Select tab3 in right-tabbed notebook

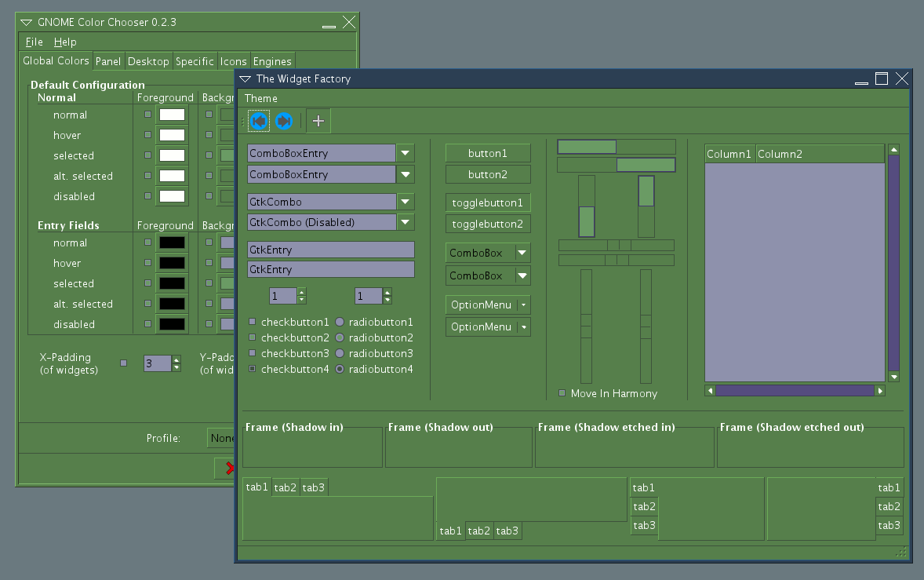click(x=889, y=525)
